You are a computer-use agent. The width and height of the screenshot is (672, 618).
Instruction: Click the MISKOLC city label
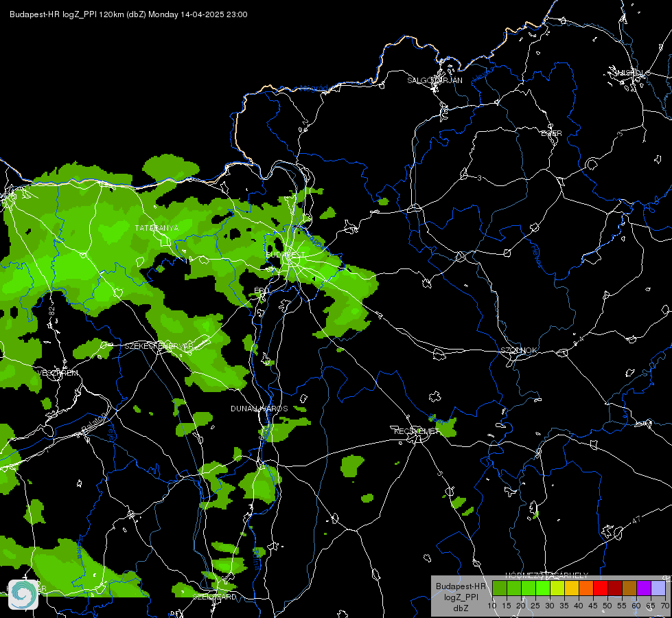click(633, 73)
